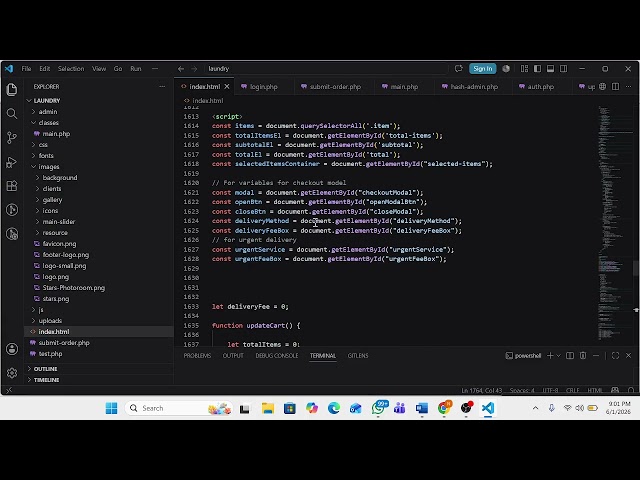Screen dimensions: 640x480
Task: Open Google Chrome from taskbar
Action: click(x=444, y=408)
